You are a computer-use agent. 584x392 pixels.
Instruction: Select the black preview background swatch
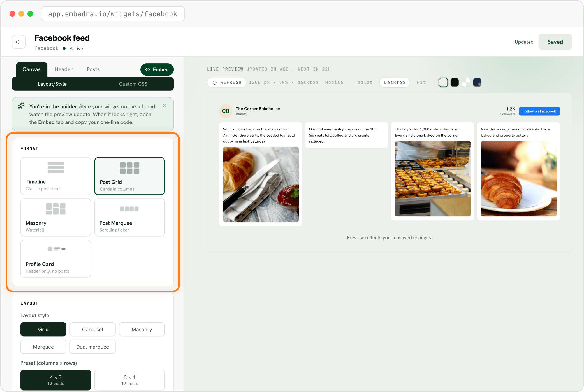(x=455, y=82)
